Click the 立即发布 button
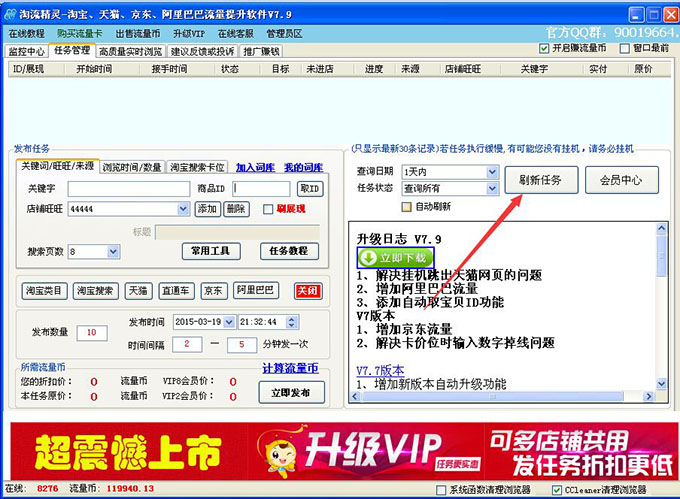This screenshot has height=499, width=680. (x=291, y=393)
